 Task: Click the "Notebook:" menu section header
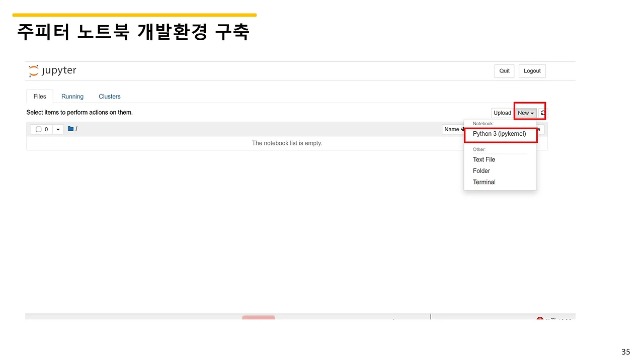[484, 124]
